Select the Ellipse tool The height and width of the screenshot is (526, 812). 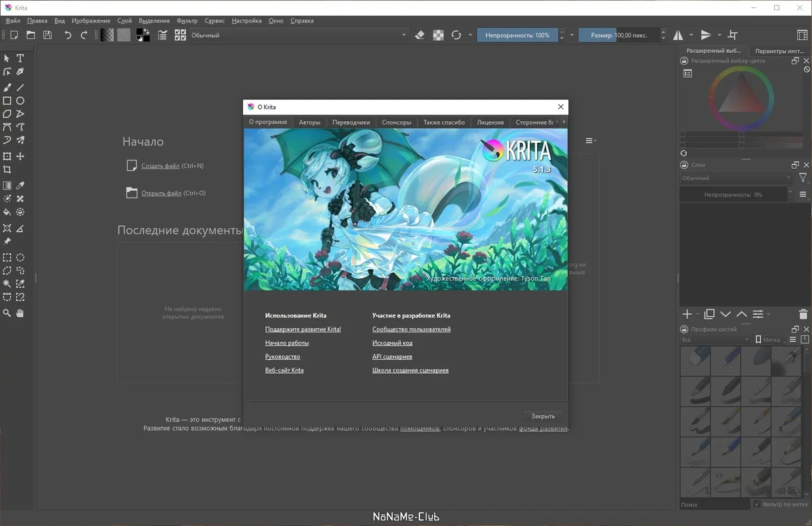pos(20,101)
